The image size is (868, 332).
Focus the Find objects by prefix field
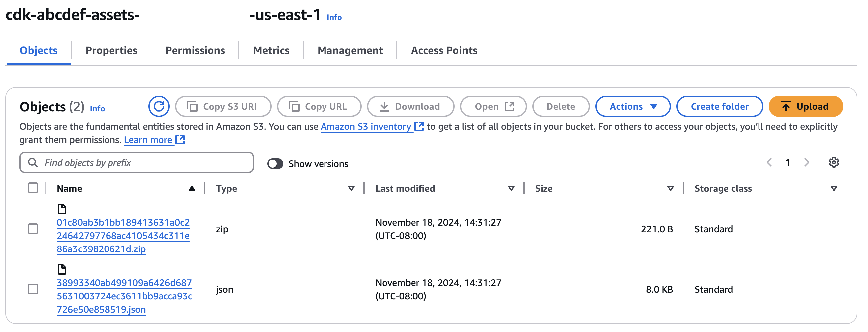tap(136, 163)
